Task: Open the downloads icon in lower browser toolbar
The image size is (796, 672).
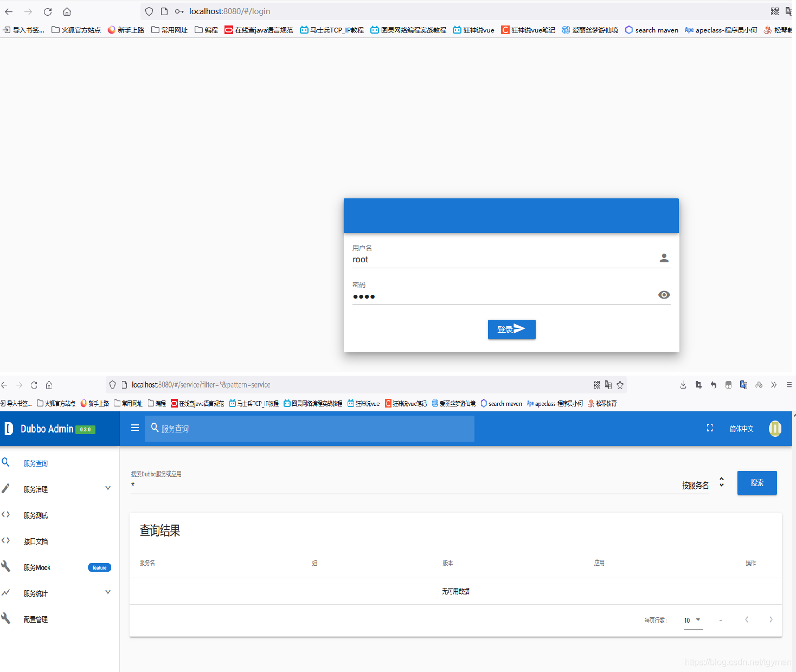Action: tap(683, 385)
